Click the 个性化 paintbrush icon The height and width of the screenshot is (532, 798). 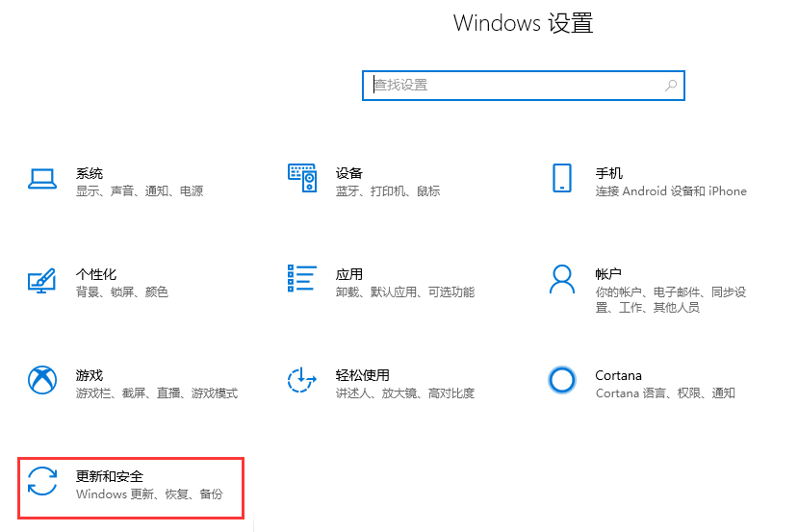pos(41,280)
